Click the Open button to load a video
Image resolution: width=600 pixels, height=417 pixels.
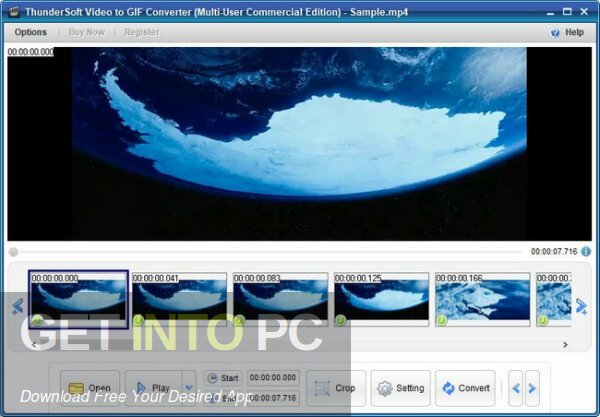pos(90,388)
